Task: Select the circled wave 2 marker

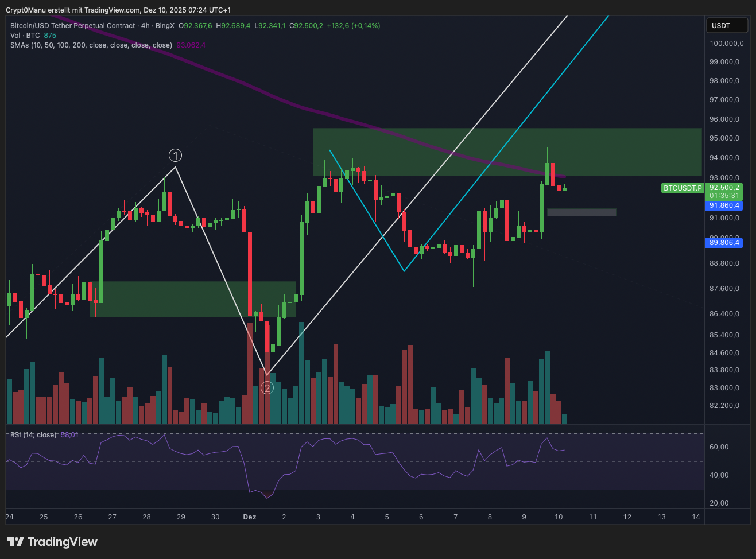Action: tap(267, 388)
